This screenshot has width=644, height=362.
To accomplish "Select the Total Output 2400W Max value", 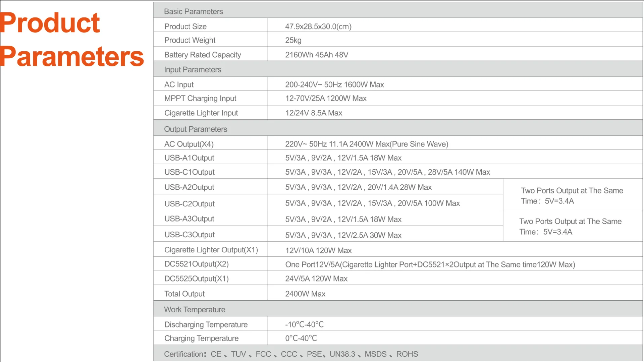I will pos(305,294).
